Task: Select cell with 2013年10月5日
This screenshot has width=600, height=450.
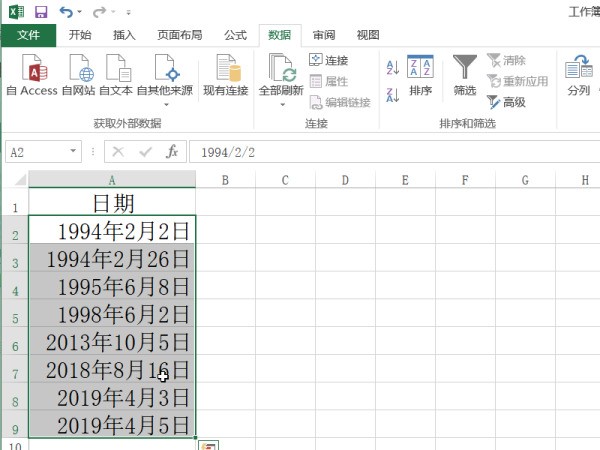Action: point(112,342)
